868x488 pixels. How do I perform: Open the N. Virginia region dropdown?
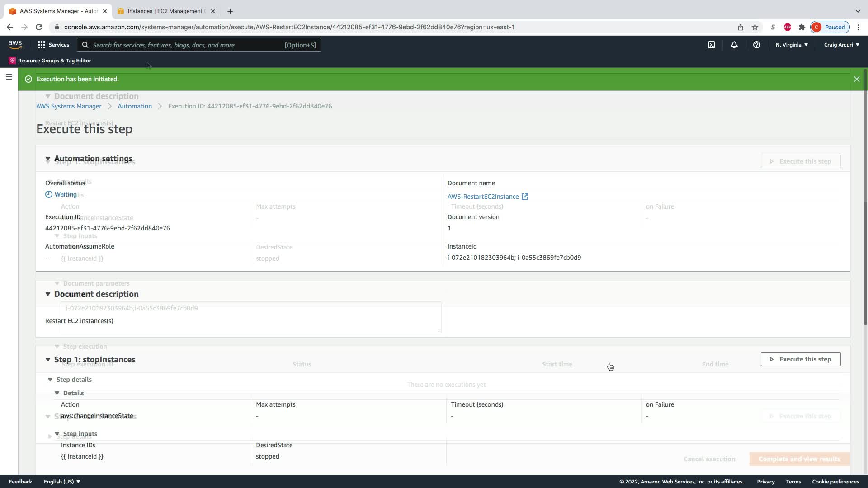(x=792, y=45)
